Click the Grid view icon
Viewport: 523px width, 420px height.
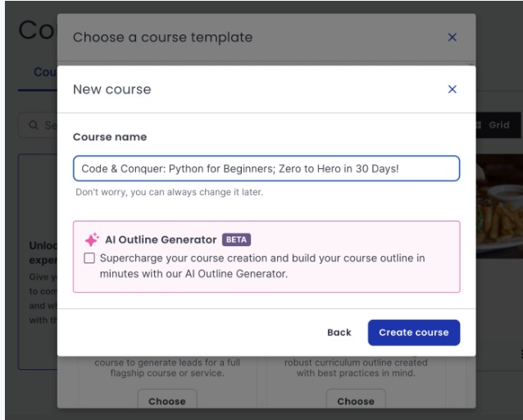(x=479, y=125)
